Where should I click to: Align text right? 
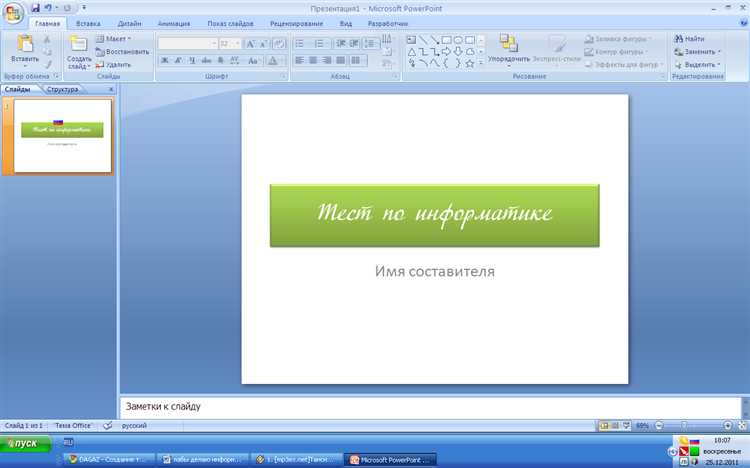327,60
